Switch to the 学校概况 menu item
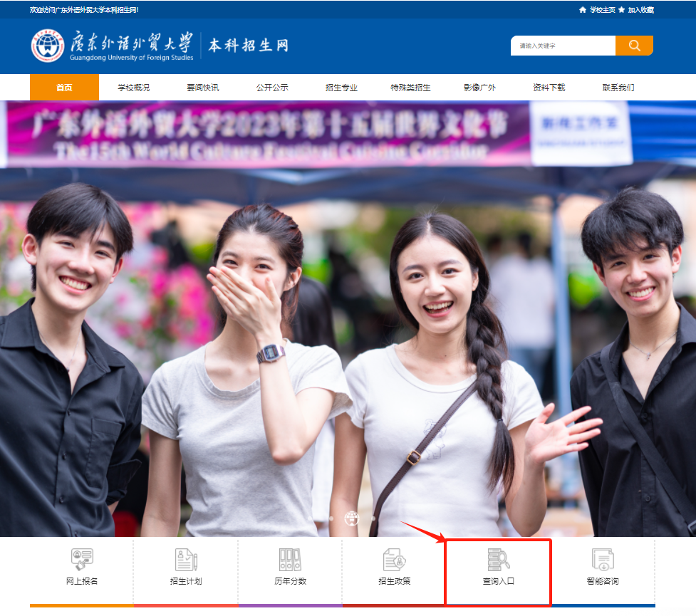The height and width of the screenshot is (616, 696). click(133, 87)
